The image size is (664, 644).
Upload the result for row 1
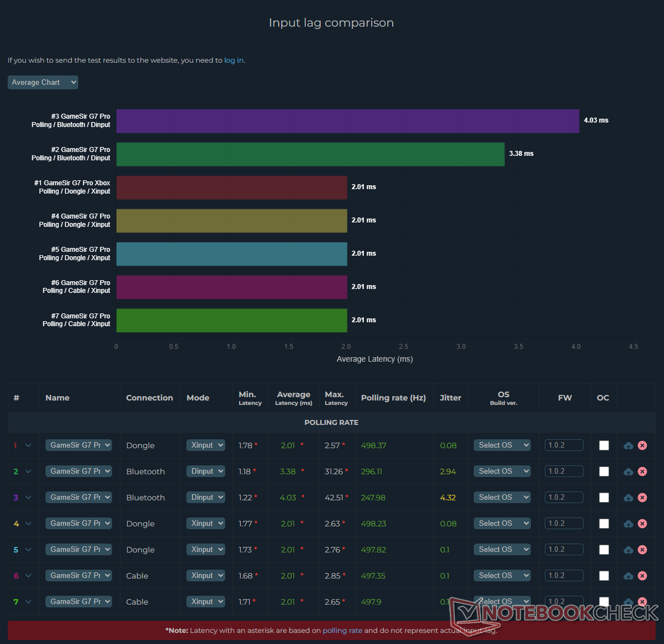coord(628,445)
